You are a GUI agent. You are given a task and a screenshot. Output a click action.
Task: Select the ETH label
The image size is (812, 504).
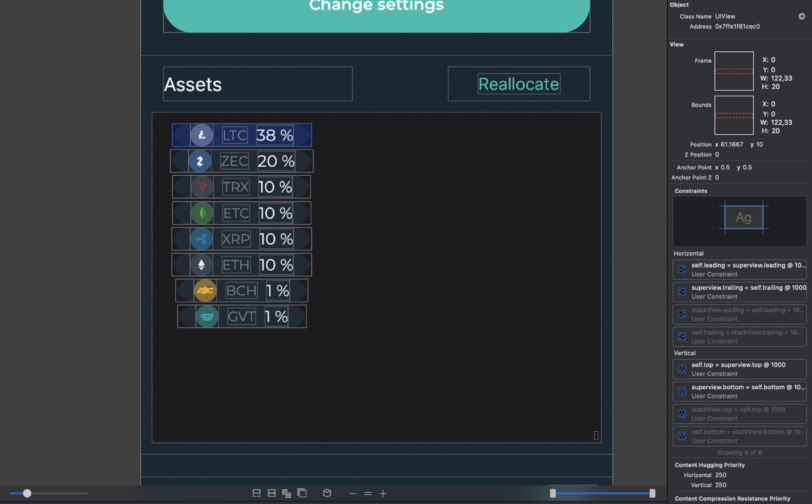(x=236, y=264)
